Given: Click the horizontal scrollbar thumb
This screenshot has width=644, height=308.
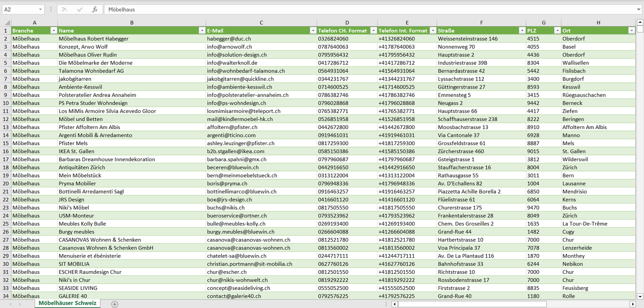Looking at the screenshot, I should 472,304.
